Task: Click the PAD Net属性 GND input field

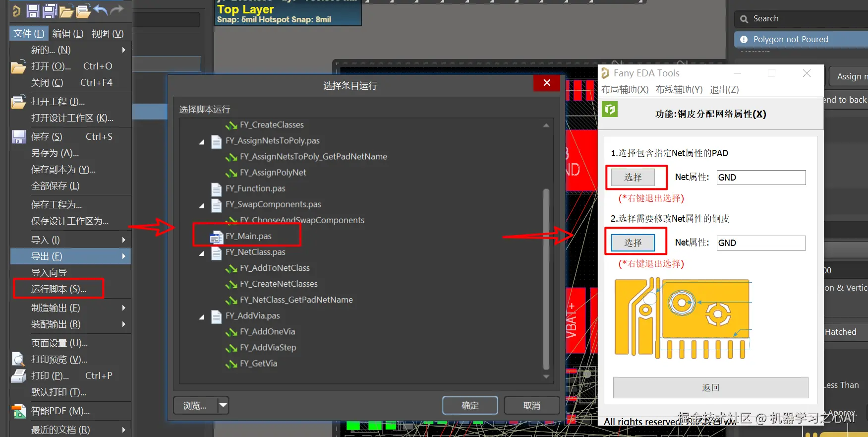Action: click(761, 178)
